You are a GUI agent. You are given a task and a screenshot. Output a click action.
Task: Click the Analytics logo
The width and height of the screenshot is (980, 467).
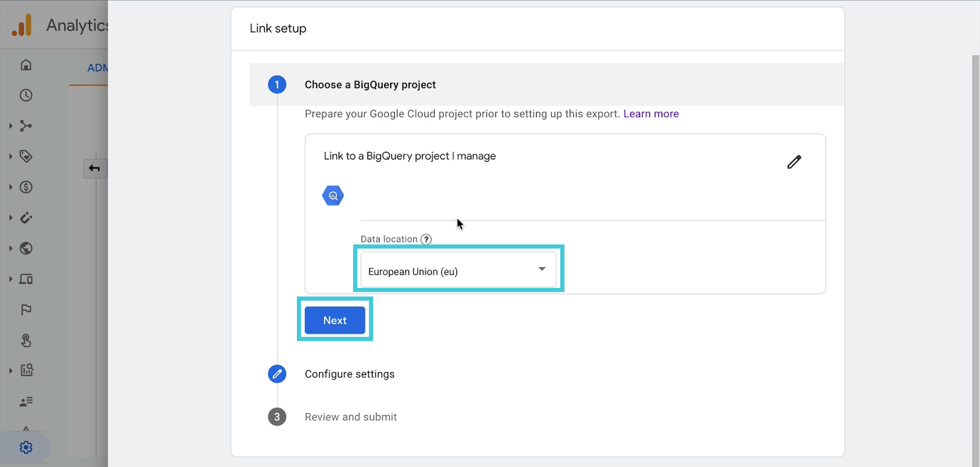coord(22,26)
